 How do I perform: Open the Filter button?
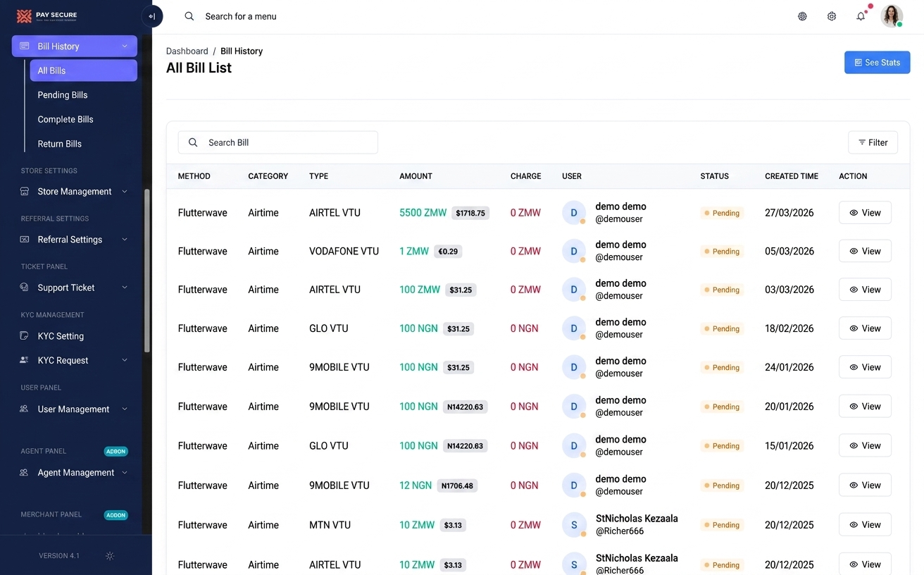(x=873, y=142)
